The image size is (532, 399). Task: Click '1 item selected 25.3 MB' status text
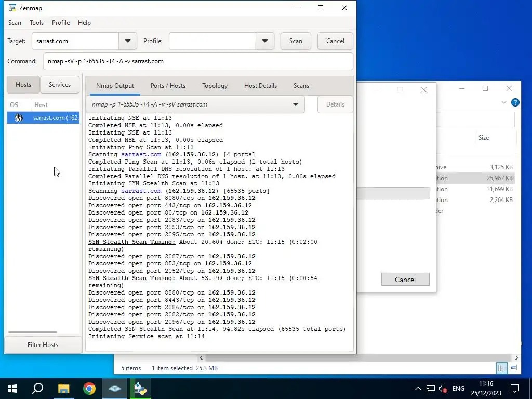[x=184, y=368]
